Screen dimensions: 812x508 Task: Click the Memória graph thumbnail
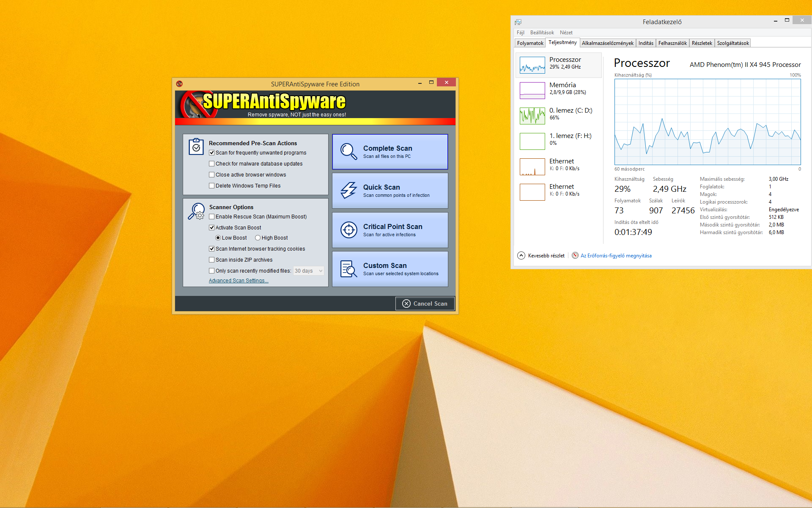click(x=532, y=90)
